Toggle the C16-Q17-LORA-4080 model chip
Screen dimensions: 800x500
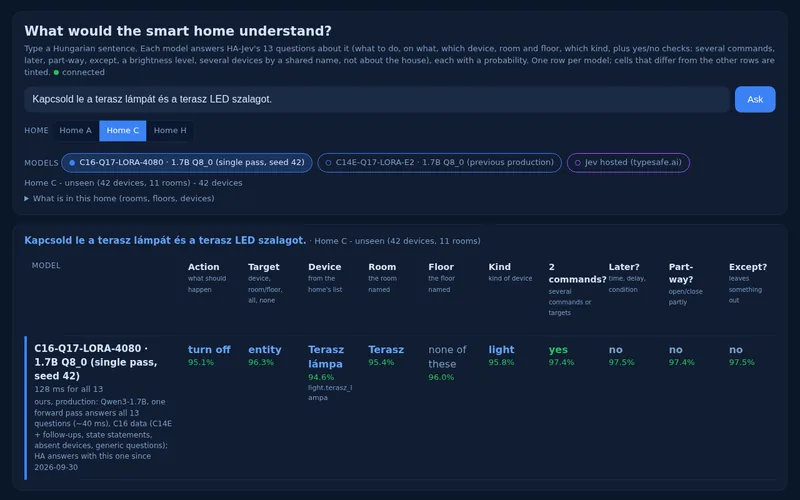coord(187,163)
